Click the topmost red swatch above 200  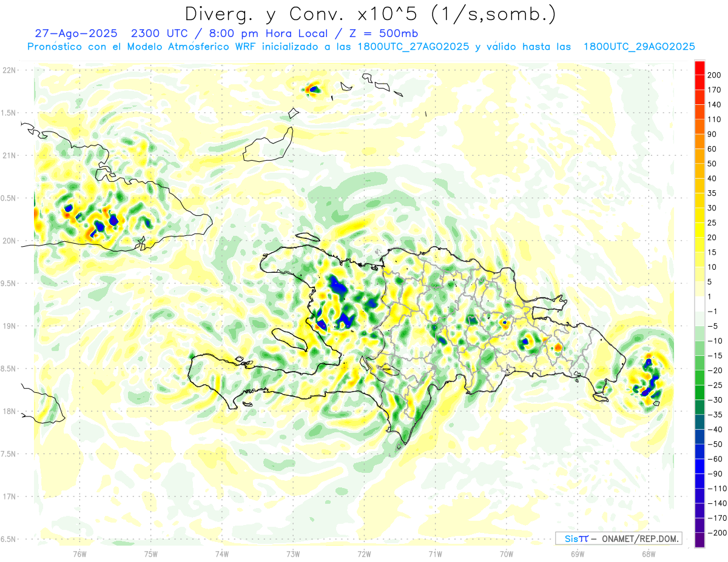699,67
